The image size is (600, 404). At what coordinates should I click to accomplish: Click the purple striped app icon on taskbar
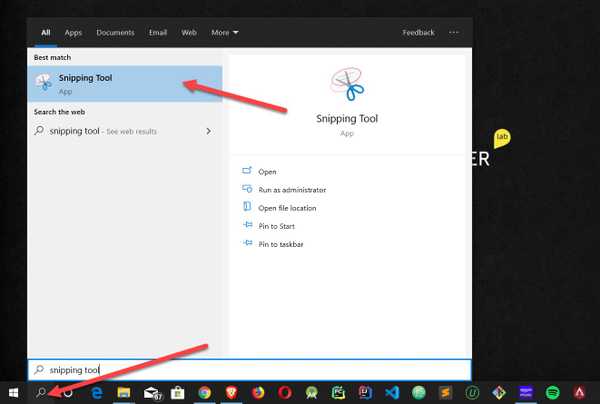pyautogui.click(x=526, y=393)
